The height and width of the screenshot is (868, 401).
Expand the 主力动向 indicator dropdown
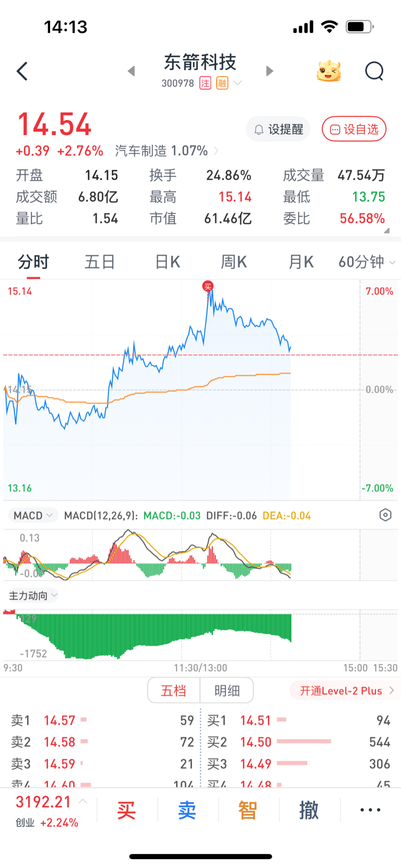click(x=33, y=596)
